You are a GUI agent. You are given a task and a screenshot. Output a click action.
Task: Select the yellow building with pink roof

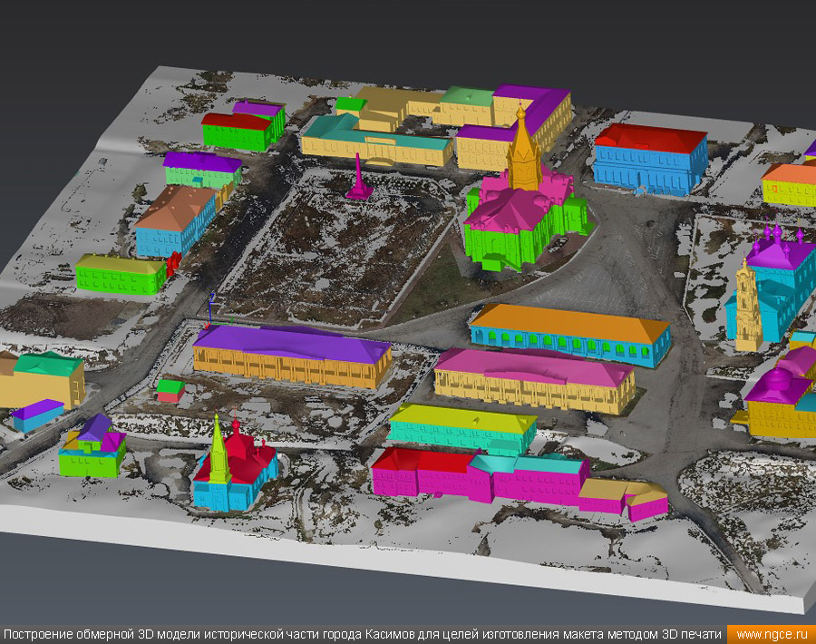[533, 380]
